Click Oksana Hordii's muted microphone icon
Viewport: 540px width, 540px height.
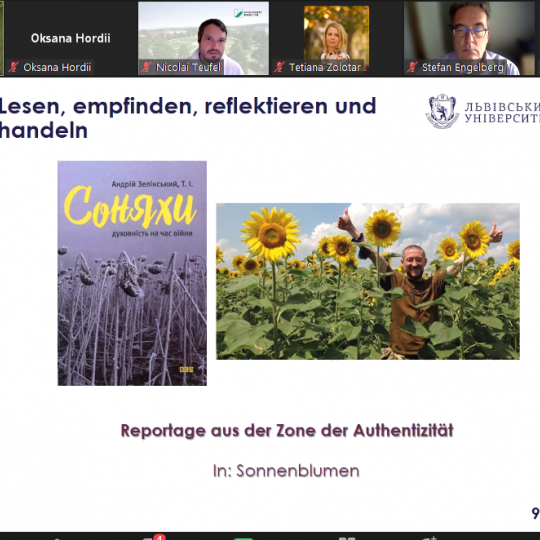13,67
